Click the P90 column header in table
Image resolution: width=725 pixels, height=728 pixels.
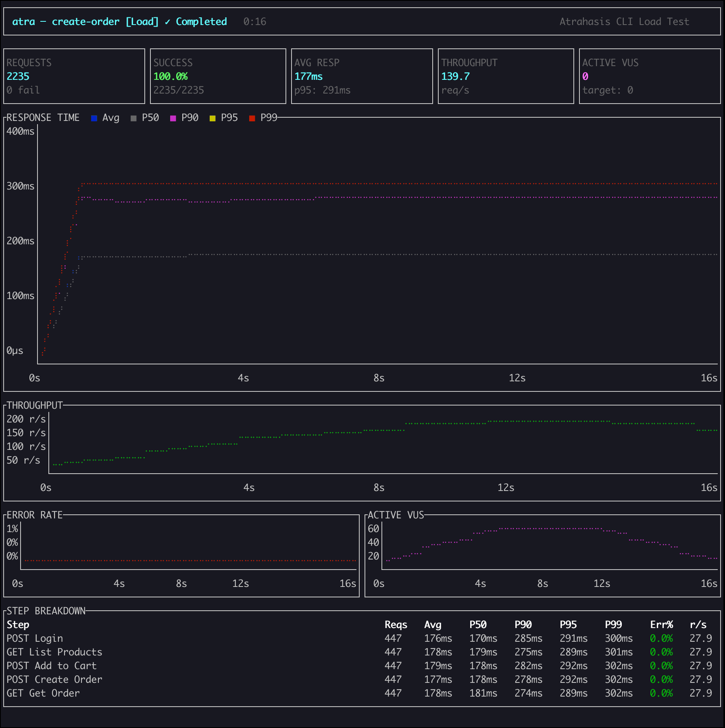523,625
